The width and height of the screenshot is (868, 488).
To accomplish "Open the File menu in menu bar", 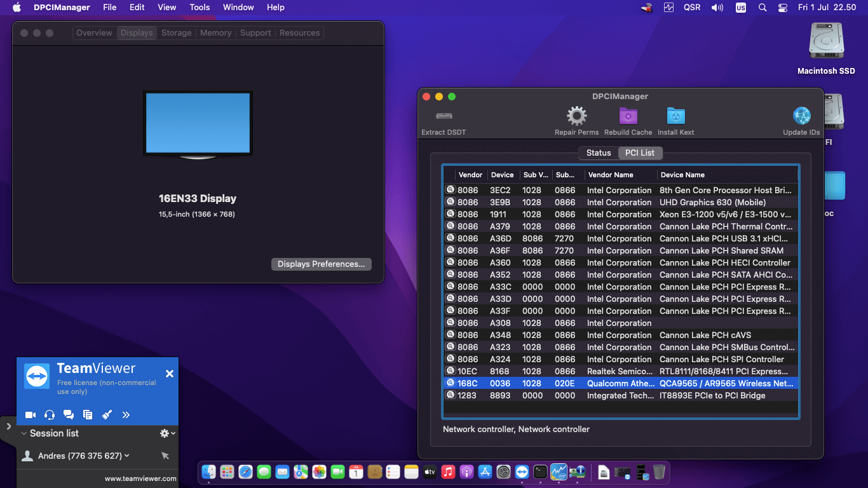I will tap(110, 8).
